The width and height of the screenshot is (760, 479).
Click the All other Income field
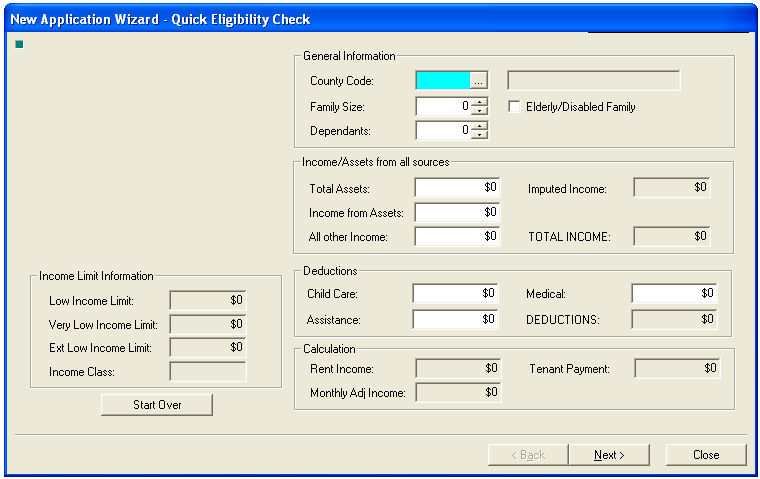[x=457, y=237]
